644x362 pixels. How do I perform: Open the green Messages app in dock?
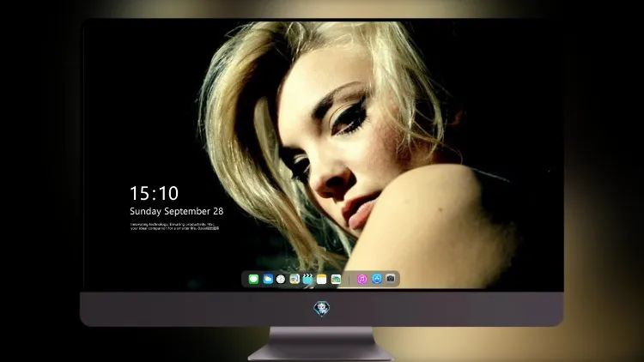(x=253, y=279)
